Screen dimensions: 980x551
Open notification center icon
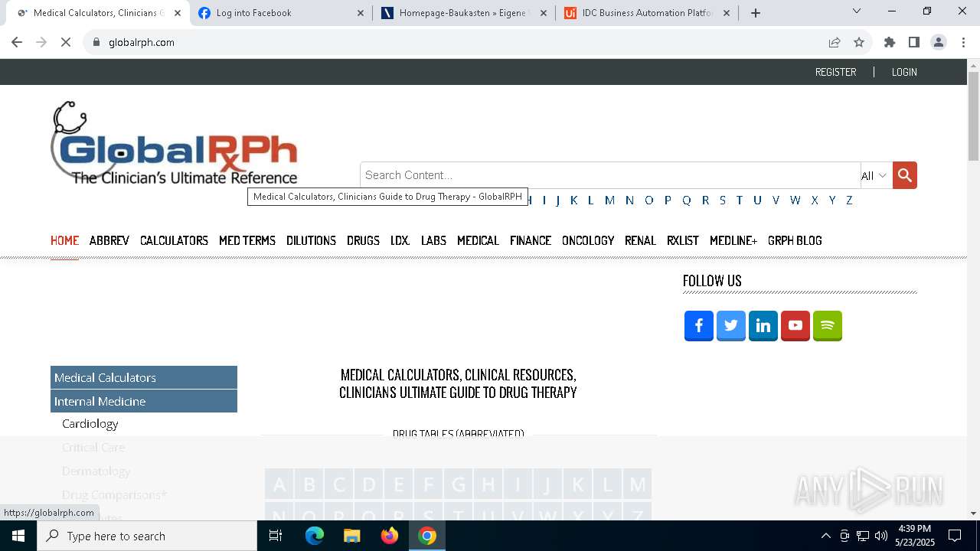tap(955, 536)
